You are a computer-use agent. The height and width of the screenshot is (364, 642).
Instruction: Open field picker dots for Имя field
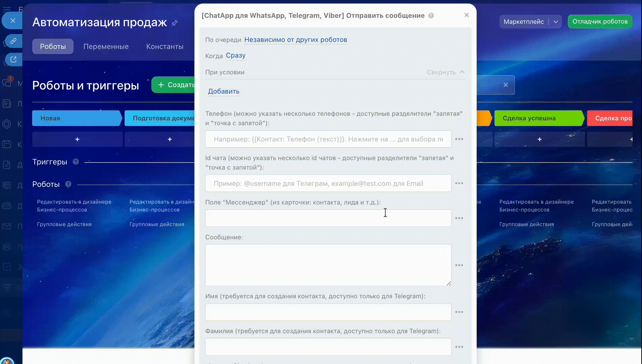pos(459,312)
